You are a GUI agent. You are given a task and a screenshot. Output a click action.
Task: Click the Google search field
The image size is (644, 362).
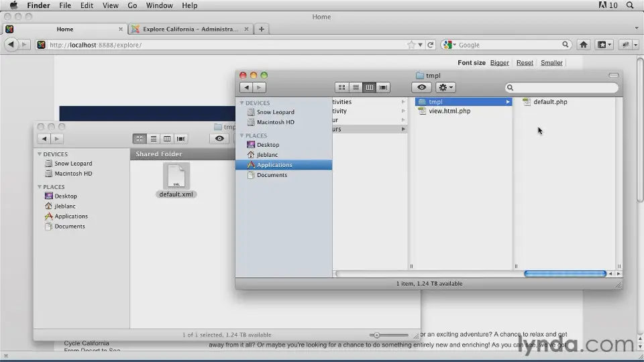(x=509, y=45)
